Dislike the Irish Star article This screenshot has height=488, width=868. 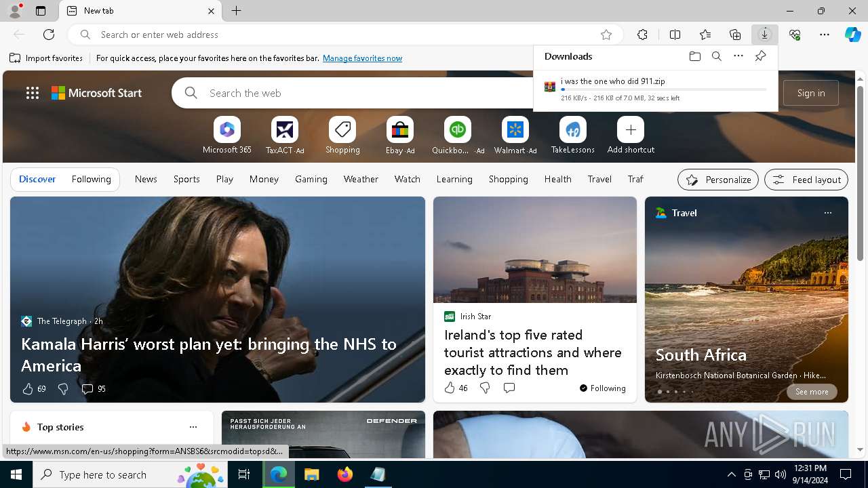point(485,388)
